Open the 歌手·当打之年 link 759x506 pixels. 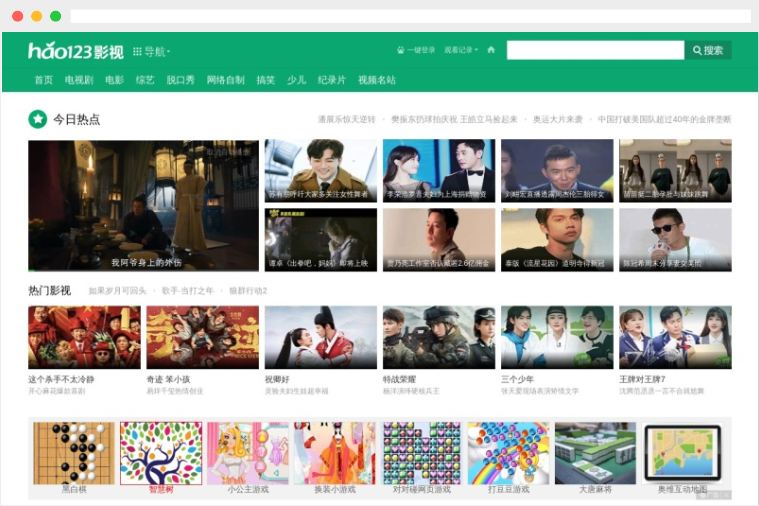tap(187, 291)
